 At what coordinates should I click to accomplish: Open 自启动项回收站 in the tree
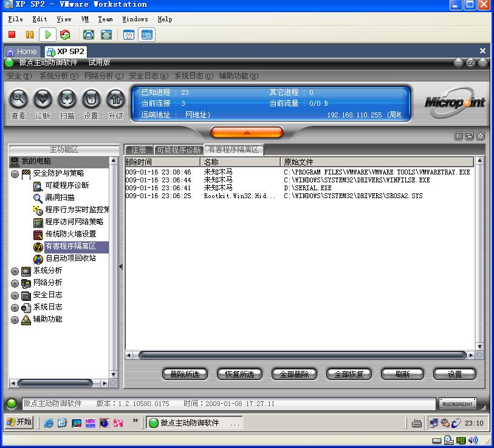(70, 258)
